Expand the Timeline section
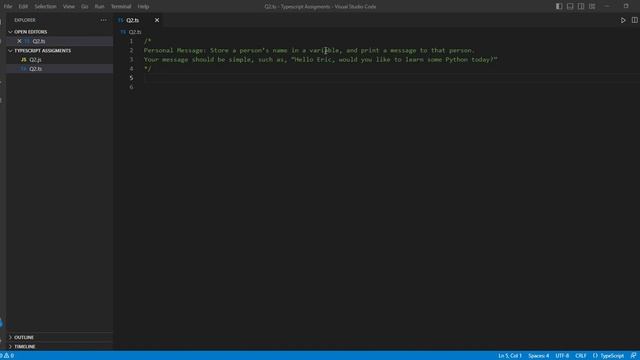This screenshot has width=640, height=360. pyautogui.click(x=24, y=347)
